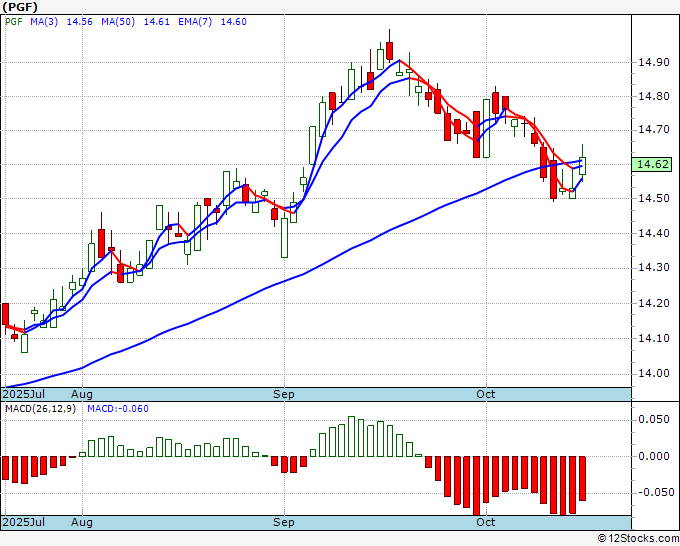Image resolution: width=680 pixels, height=546 pixels.
Task: Click the Oct label on MACD axis
Action: [485, 522]
